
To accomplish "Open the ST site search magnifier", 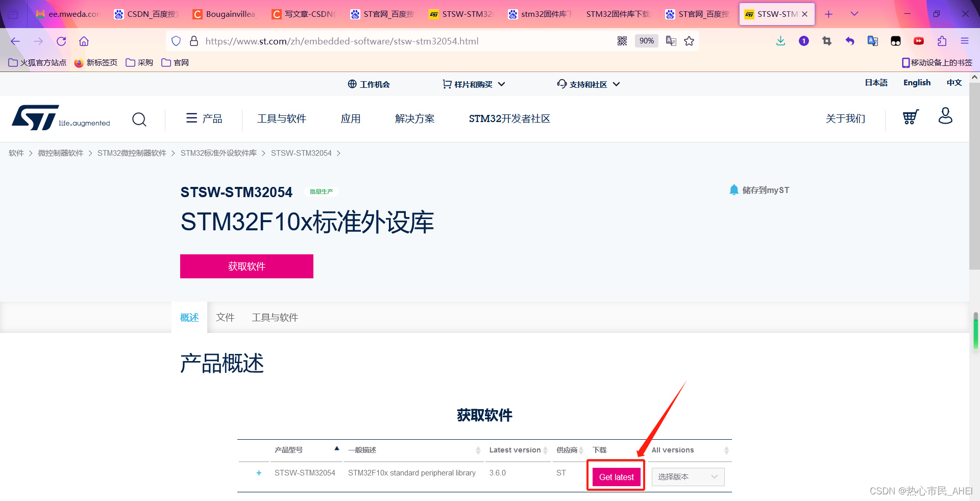I will click(x=139, y=120).
